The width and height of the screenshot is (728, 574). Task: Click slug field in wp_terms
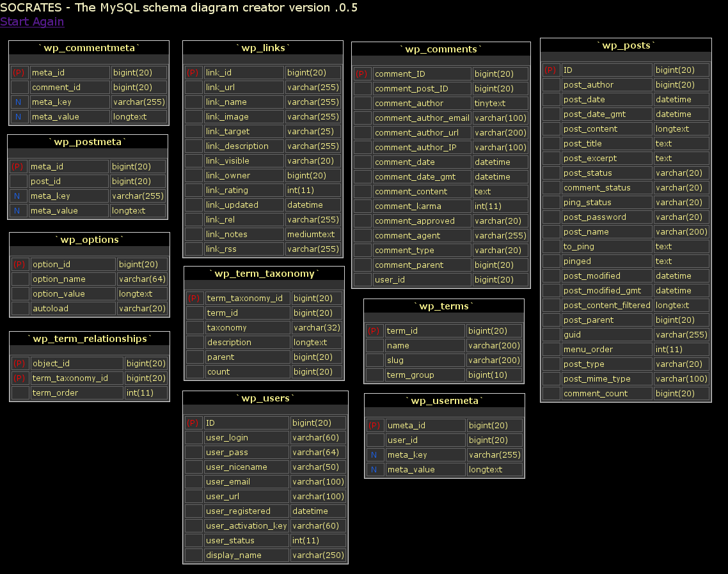click(x=425, y=360)
